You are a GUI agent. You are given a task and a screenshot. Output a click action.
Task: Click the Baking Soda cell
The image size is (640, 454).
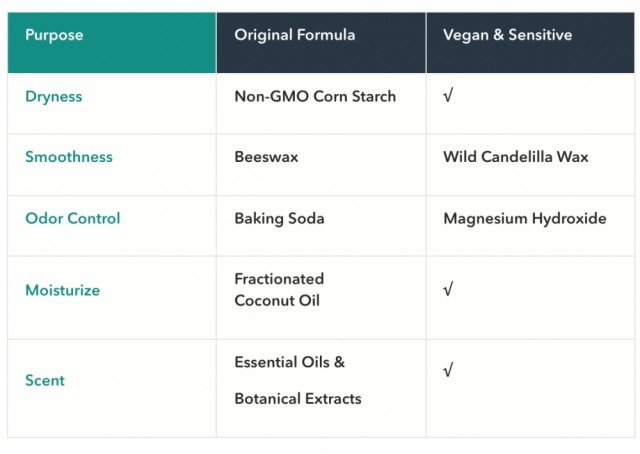pyautogui.click(x=321, y=226)
